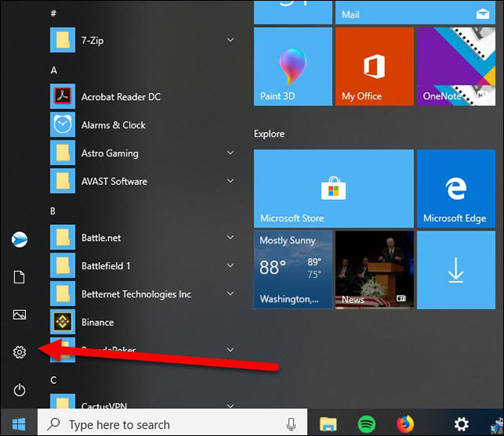Click the 'Battle.net' label

pos(102,238)
